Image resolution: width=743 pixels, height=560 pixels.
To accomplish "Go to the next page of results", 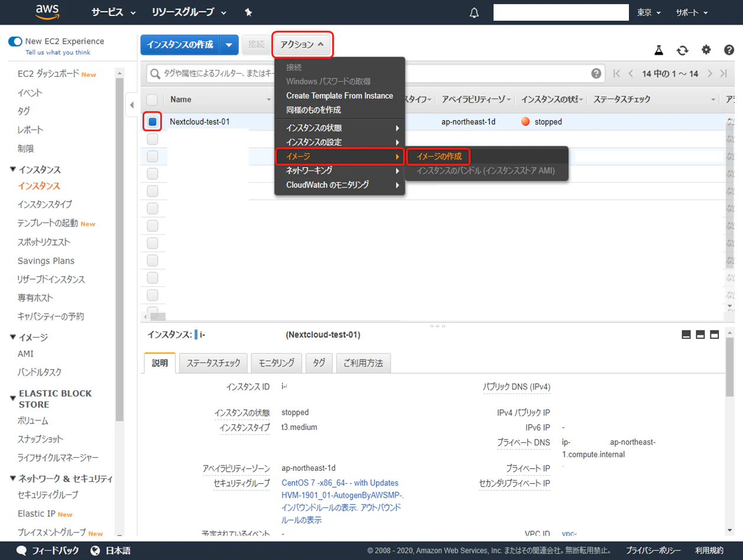I will coord(710,74).
